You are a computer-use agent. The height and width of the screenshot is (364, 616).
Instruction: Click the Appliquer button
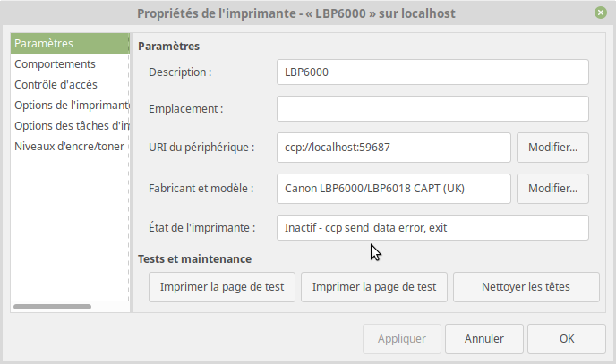(401, 339)
